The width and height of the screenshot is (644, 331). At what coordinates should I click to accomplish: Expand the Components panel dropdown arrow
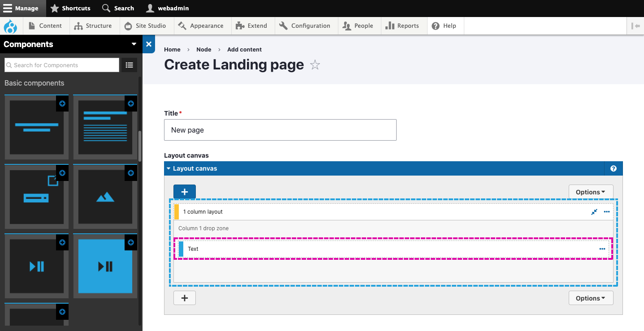tap(134, 44)
